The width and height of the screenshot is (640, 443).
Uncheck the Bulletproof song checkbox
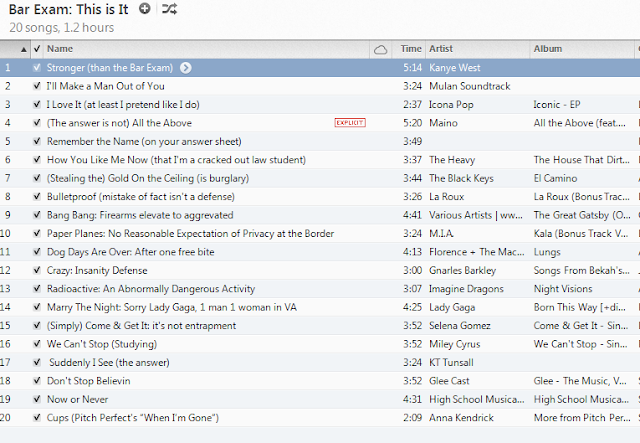click(x=37, y=197)
